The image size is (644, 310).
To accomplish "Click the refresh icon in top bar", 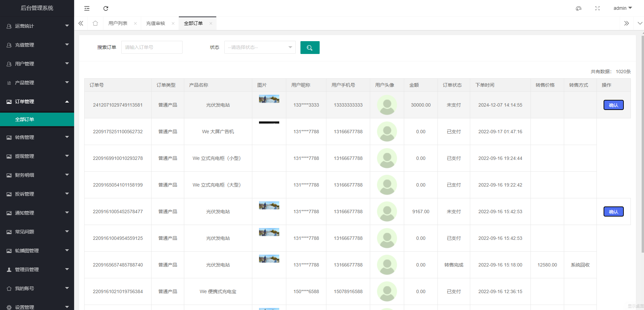I will (106, 8).
